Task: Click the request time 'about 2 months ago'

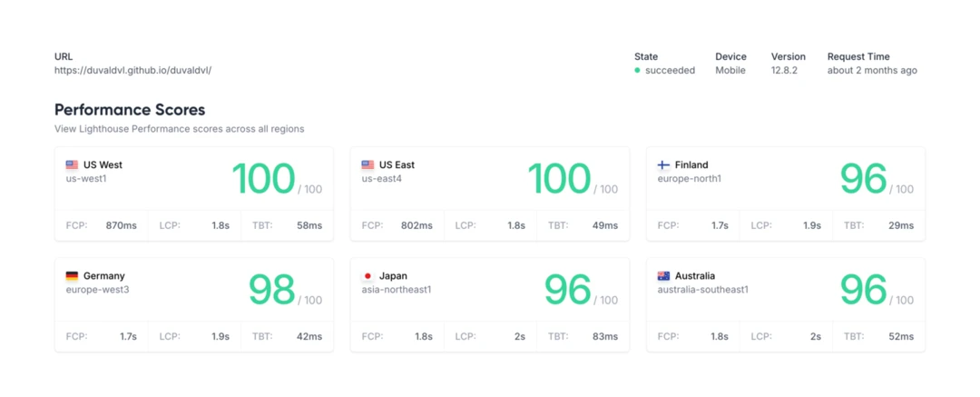Action: 872,70
